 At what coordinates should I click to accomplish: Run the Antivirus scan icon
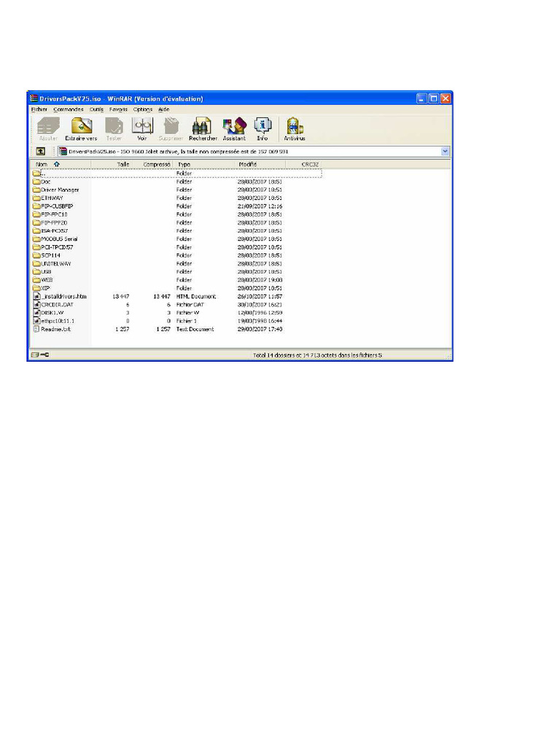(x=295, y=126)
